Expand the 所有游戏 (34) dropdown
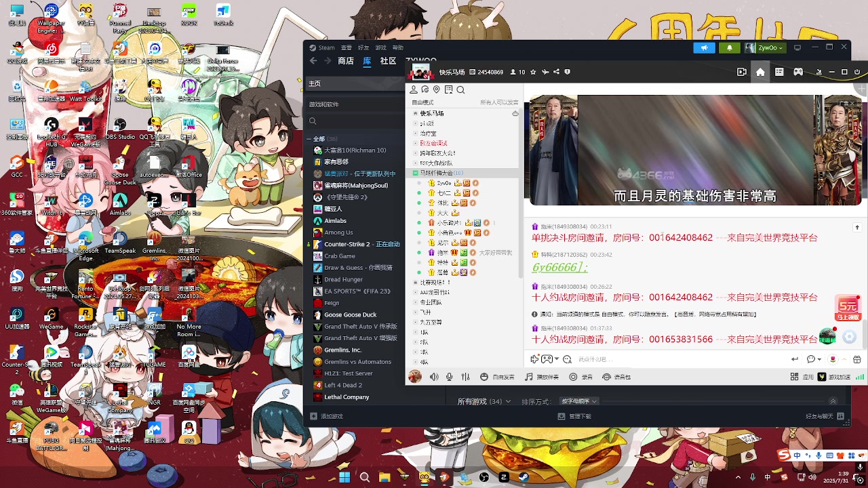The image size is (868, 488). (x=484, y=402)
